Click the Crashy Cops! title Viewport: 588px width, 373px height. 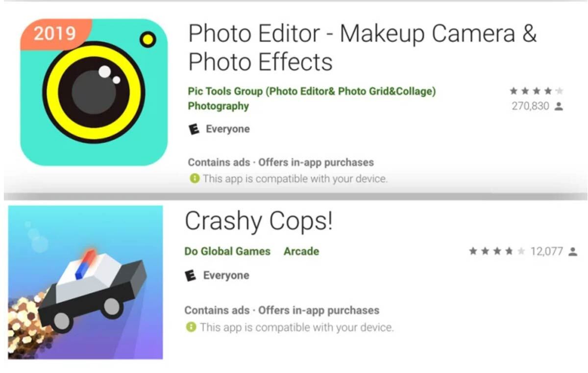coord(259,221)
